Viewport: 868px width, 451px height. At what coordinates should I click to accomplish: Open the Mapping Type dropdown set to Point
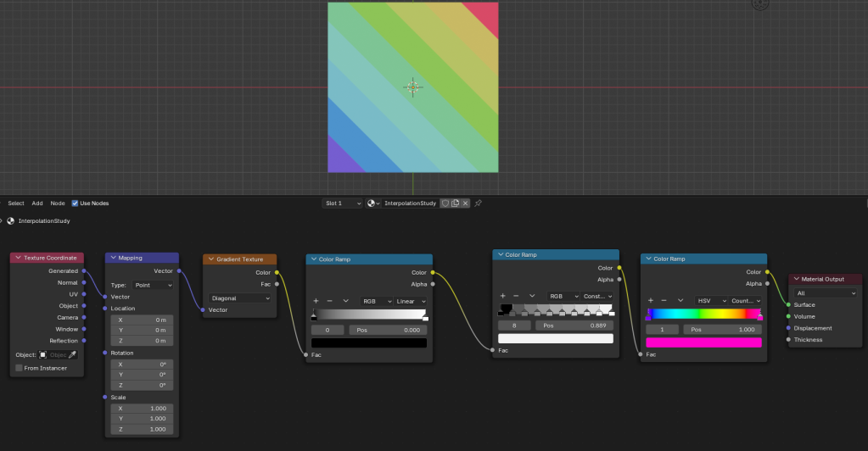pyautogui.click(x=153, y=285)
